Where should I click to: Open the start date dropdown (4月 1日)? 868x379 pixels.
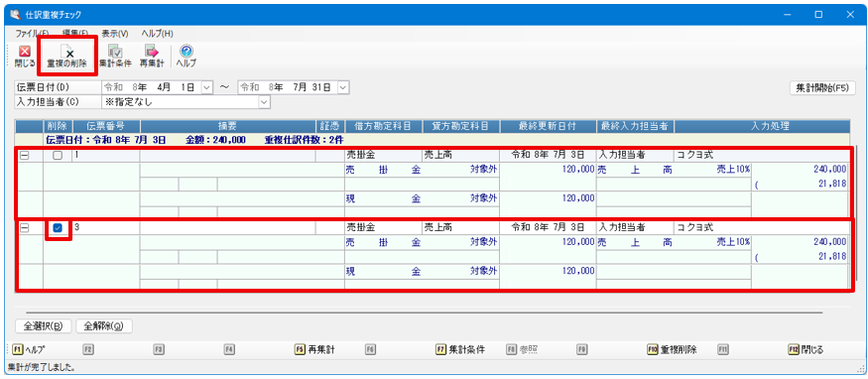coord(206,87)
